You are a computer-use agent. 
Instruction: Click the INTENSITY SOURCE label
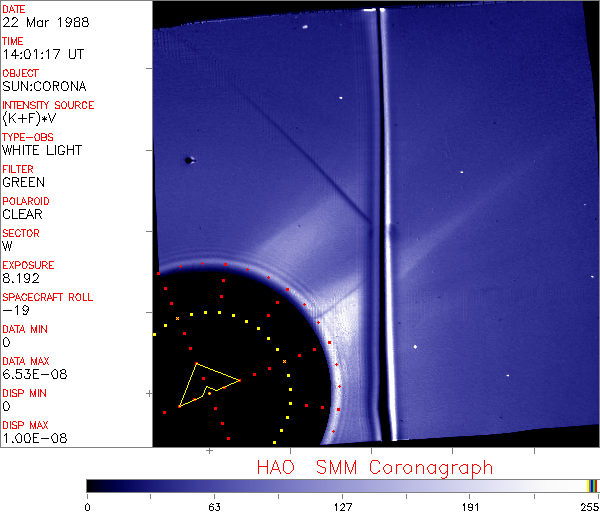48,105
